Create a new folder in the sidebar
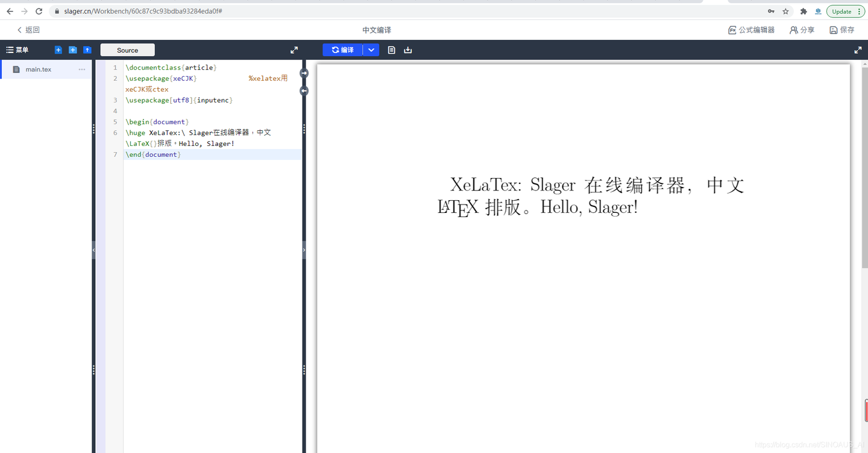The width and height of the screenshot is (868, 453). tap(72, 49)
